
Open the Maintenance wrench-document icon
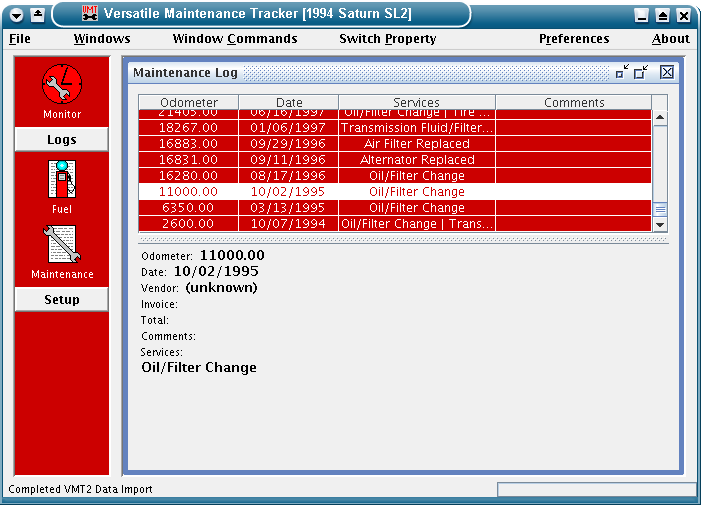pos(61,245)
